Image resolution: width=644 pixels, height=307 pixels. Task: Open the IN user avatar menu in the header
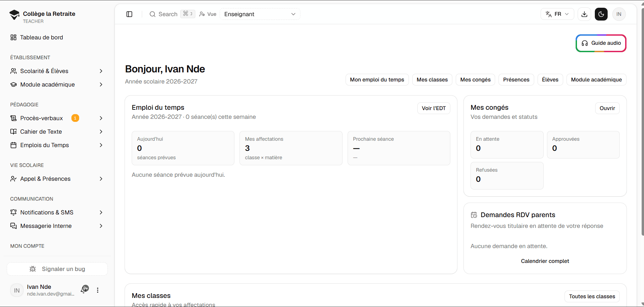[619, 14]
